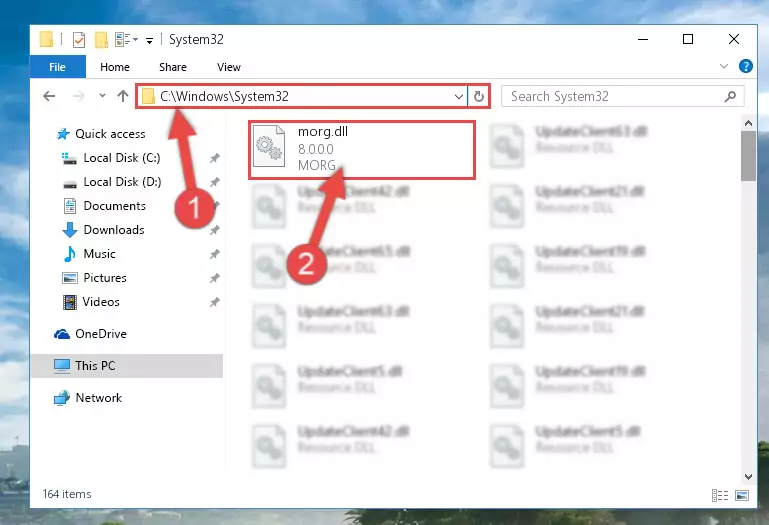Viewport: 769px width, 525px height.
Task: Open Help via the blue question icon
Action: (745, 66)
